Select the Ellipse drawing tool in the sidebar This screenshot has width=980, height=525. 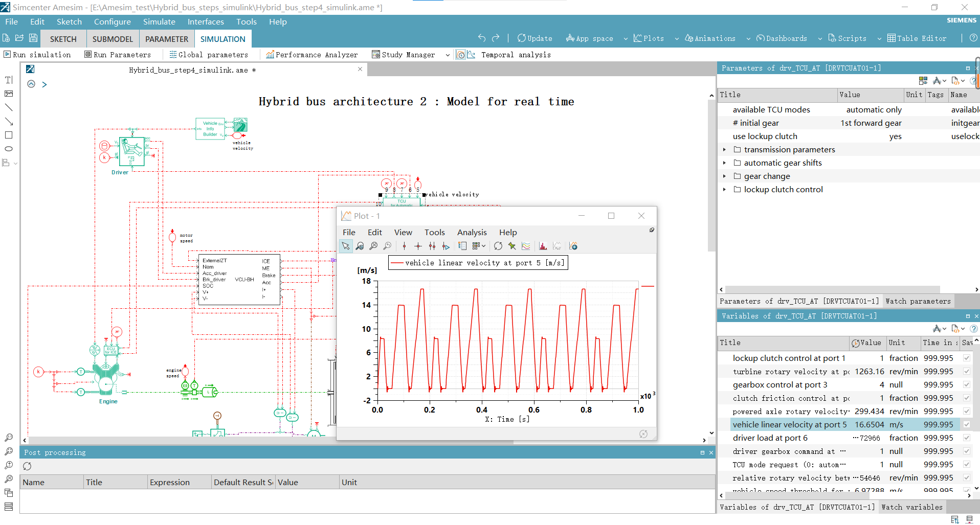(x=8, y=149)
